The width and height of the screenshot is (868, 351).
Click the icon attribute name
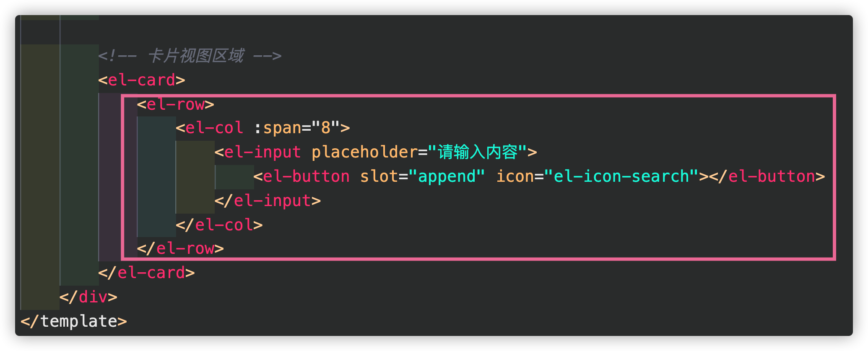coord(515,176)
